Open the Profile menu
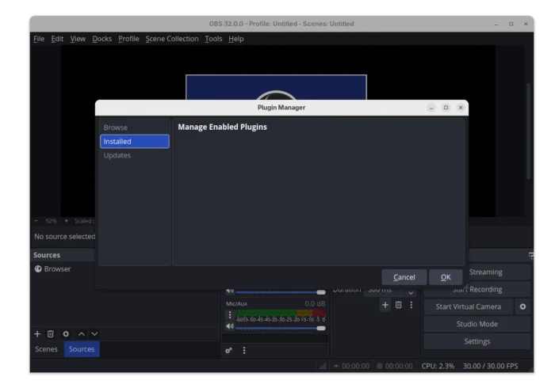The image size is (555, 392). [x=128, y=39]
